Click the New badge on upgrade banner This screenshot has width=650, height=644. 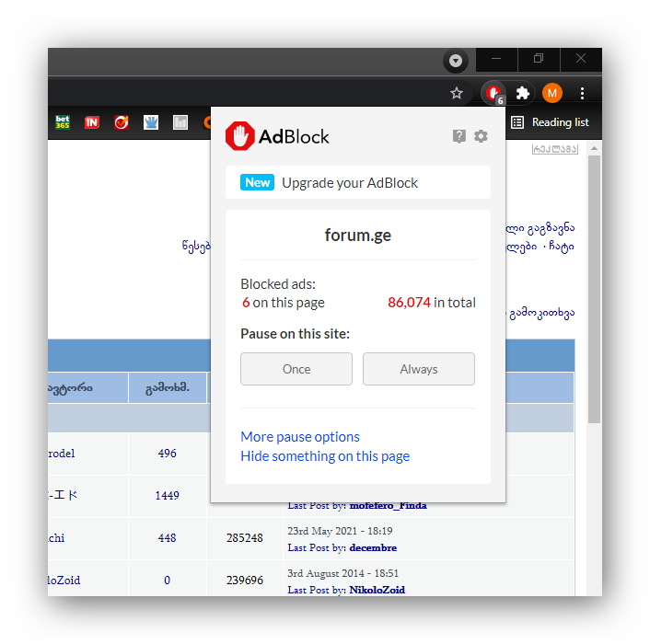(x=257, y=182)
